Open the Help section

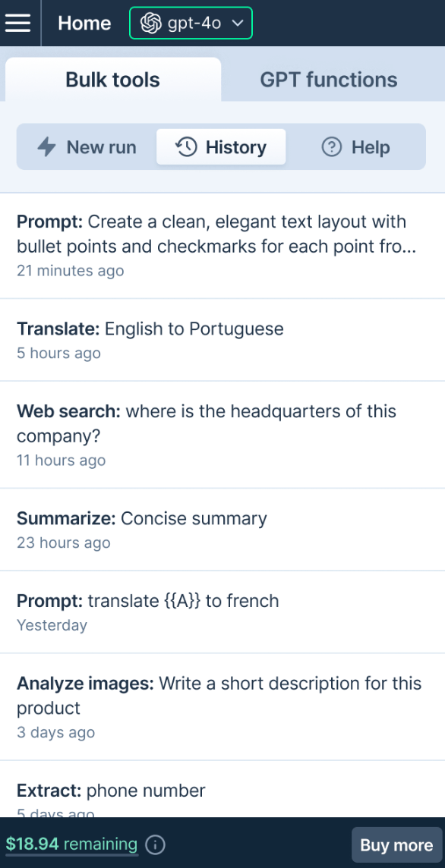pyautogui.click(x=355, y=146)
